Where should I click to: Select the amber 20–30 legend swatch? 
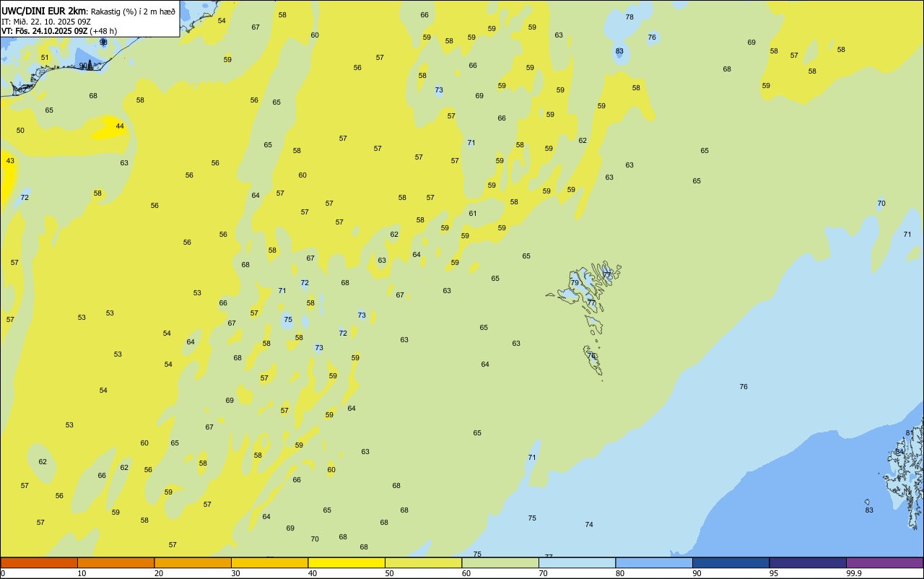coord(193,562)
